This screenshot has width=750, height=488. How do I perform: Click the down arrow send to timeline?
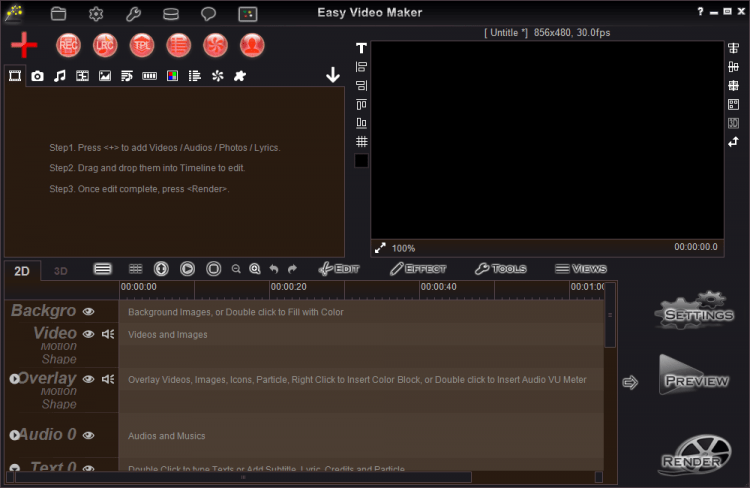333,75
